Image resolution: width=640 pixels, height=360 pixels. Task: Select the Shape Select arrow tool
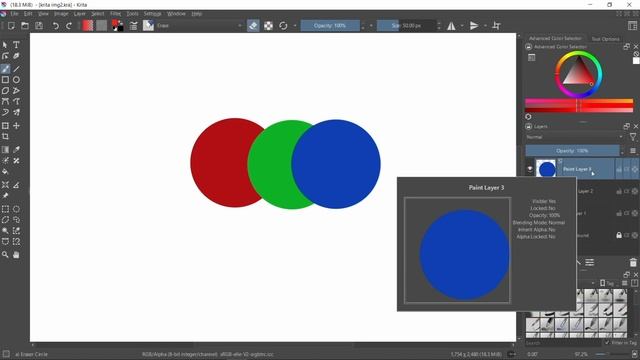tap(5, 45)
